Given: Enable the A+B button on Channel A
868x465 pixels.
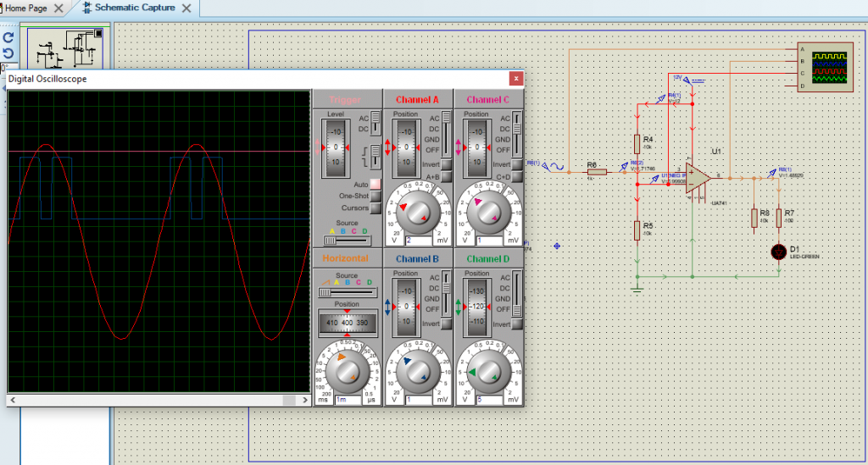Looking at the screenshot, I should (x=446, y=176).
